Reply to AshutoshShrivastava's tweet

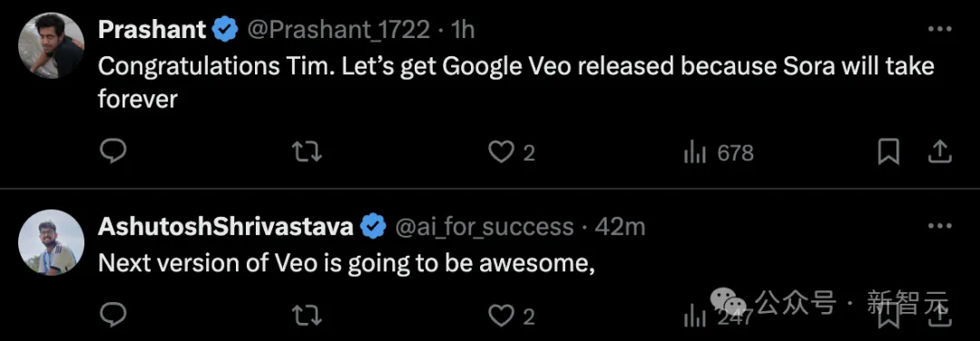click(x=113, y=316)
